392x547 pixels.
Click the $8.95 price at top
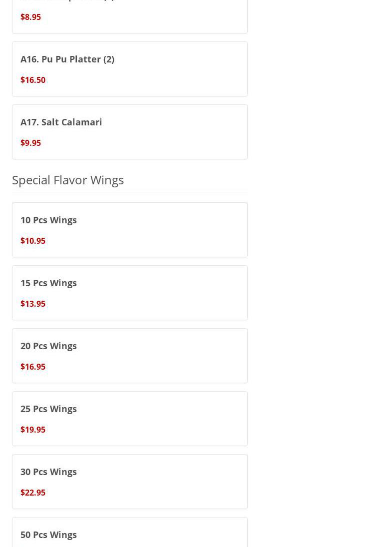coord(30,17)
